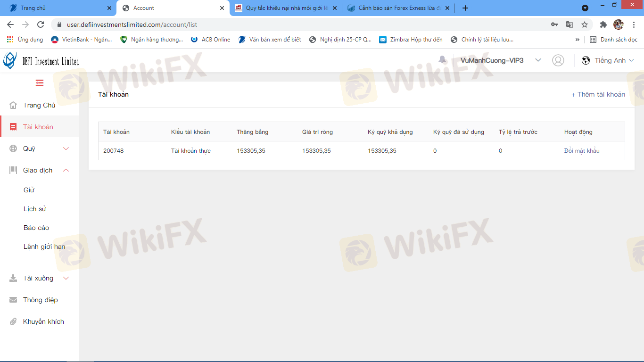Open Nghị định 25-CP bookmark

pyautogui.click(x=340, y=40)
